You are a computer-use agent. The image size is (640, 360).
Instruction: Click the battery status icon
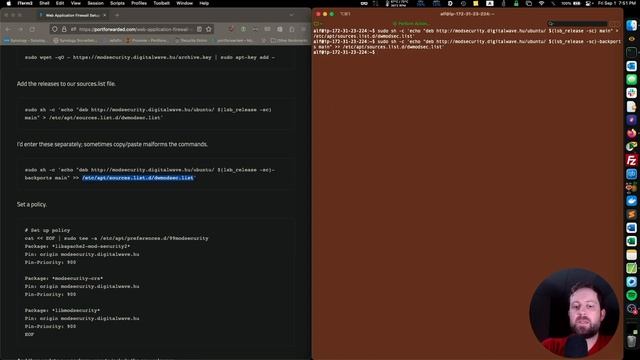click(x=577, y=3)
